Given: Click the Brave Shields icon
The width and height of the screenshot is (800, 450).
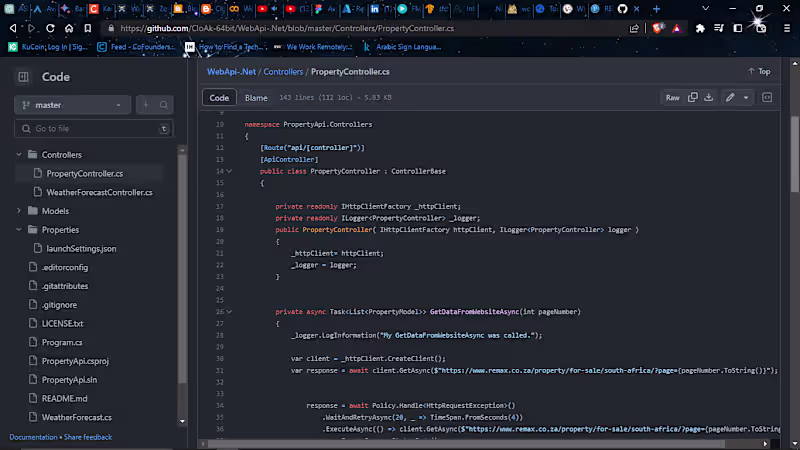Looking at the screenshot, I should point(658,29).
